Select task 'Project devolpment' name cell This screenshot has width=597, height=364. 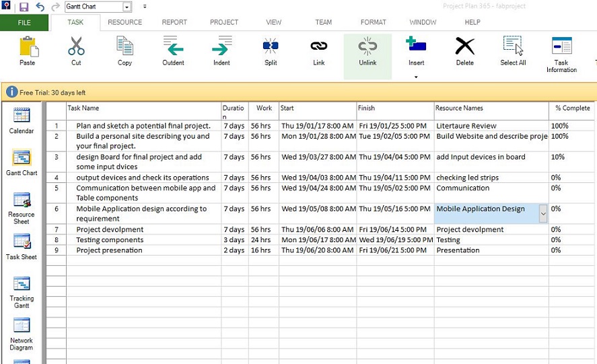click(143, 229)
